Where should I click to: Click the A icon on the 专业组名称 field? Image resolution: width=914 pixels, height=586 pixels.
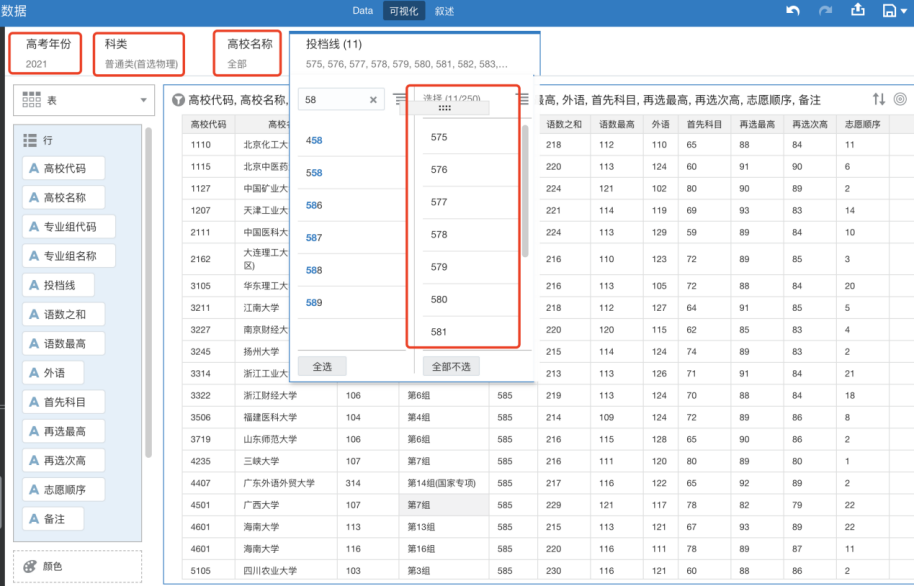pyautogui.click(x=34, y=256)
